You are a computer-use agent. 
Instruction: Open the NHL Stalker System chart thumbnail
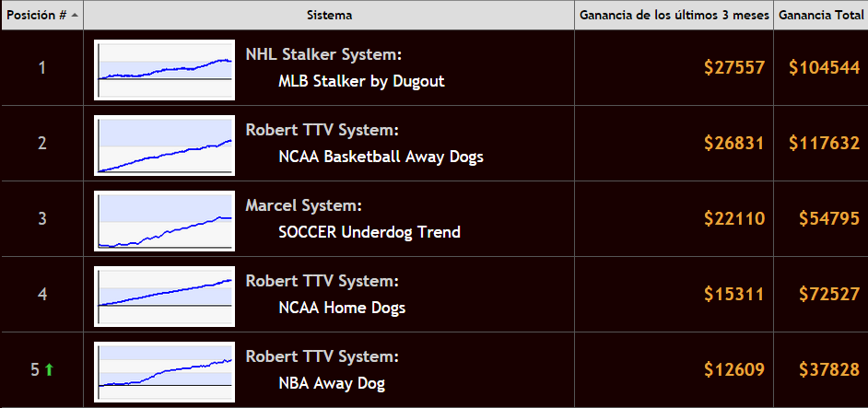click(x=164, y=70)
